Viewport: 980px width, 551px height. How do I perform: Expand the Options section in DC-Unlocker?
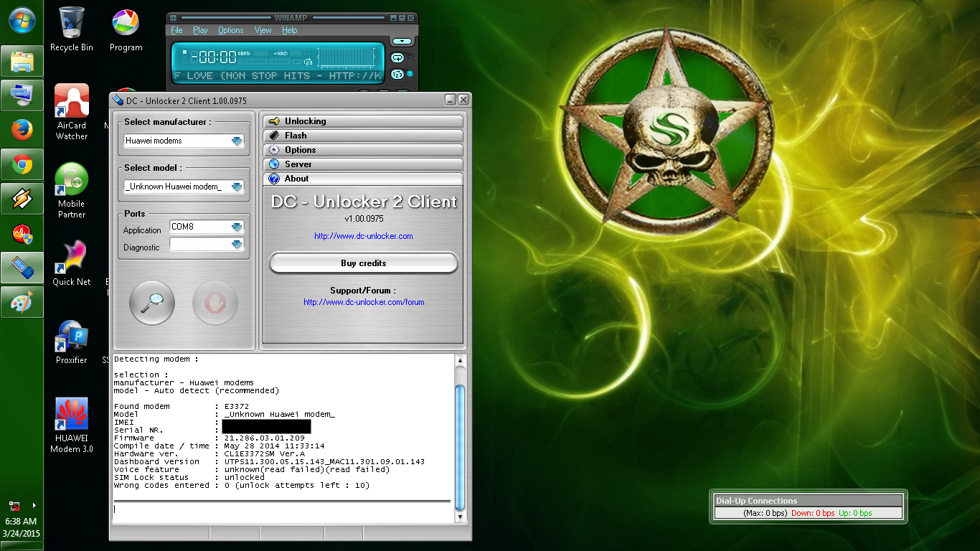[363, 150]
